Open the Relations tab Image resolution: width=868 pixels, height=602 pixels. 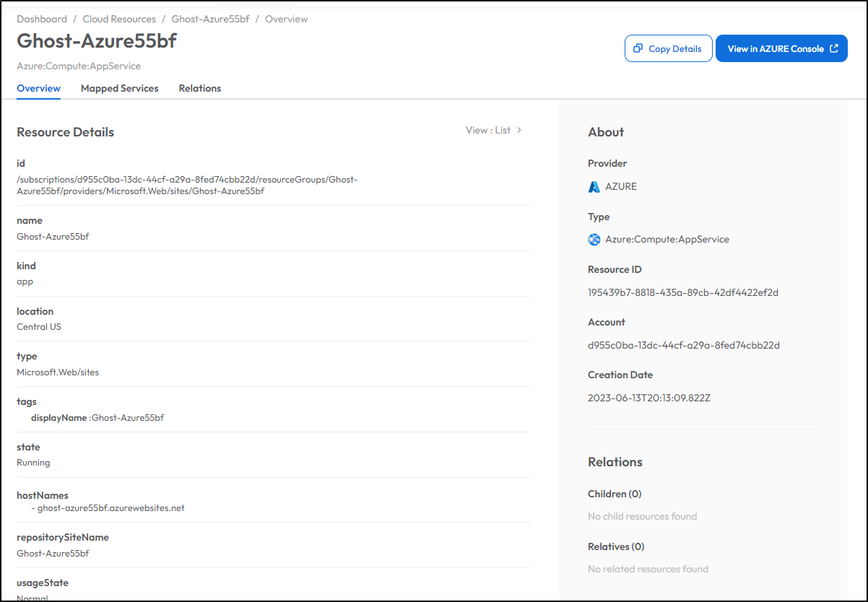[200, 88]
